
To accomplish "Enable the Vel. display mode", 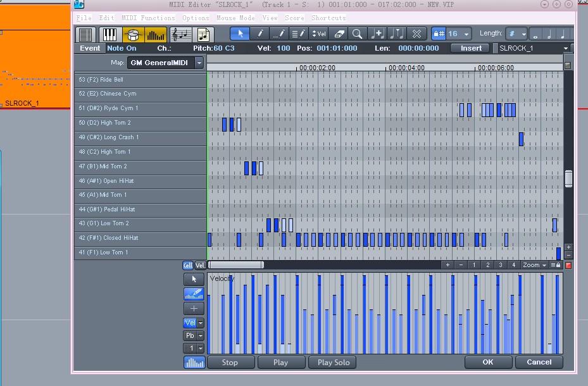I will click(x=200, y=265).
